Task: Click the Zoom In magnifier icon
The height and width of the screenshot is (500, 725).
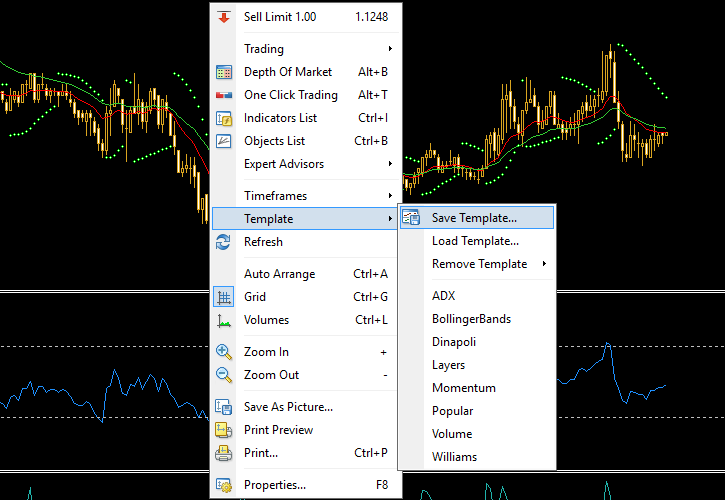Action: pos(224,352)
